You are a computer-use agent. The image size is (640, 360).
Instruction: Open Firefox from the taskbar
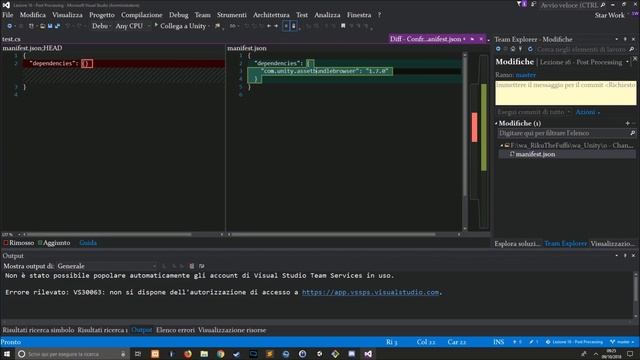pyautogui.click(x=188, y=354)
